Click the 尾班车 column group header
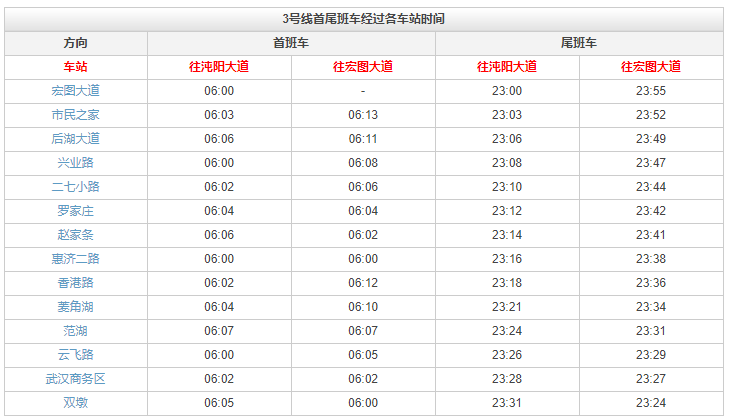Screen dimensions: 733x416 [x=579, y=43]
